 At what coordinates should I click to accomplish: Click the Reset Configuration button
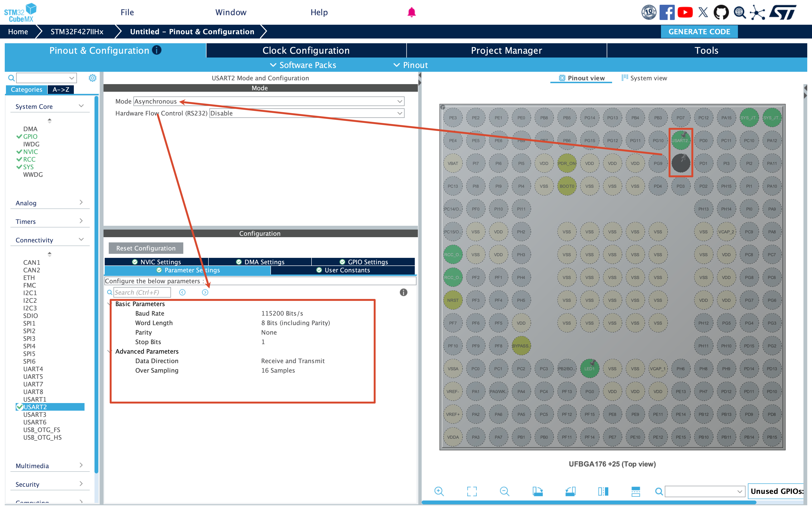[146, 248]
